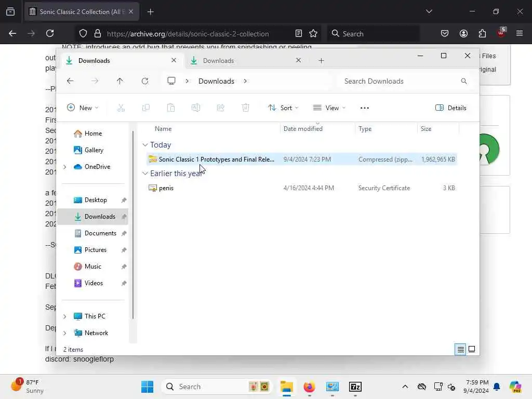Open Firefox from the taskbar

tap(309, 387)
